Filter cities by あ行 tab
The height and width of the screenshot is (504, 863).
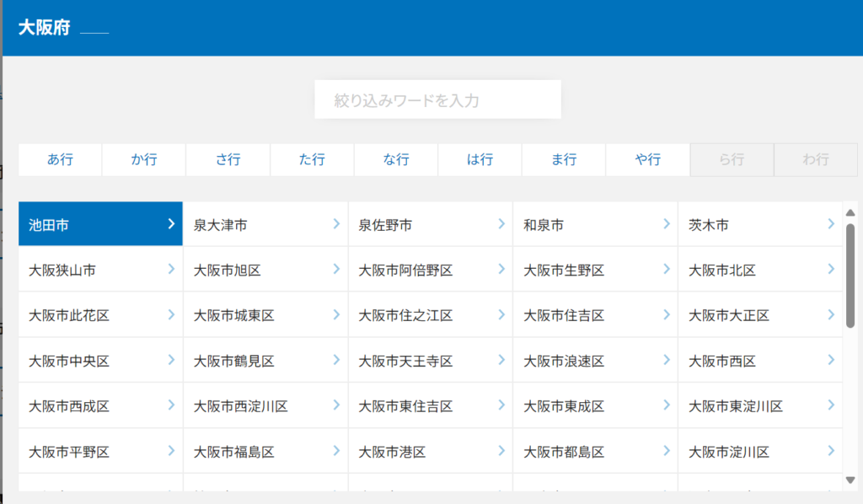(60, 159)
